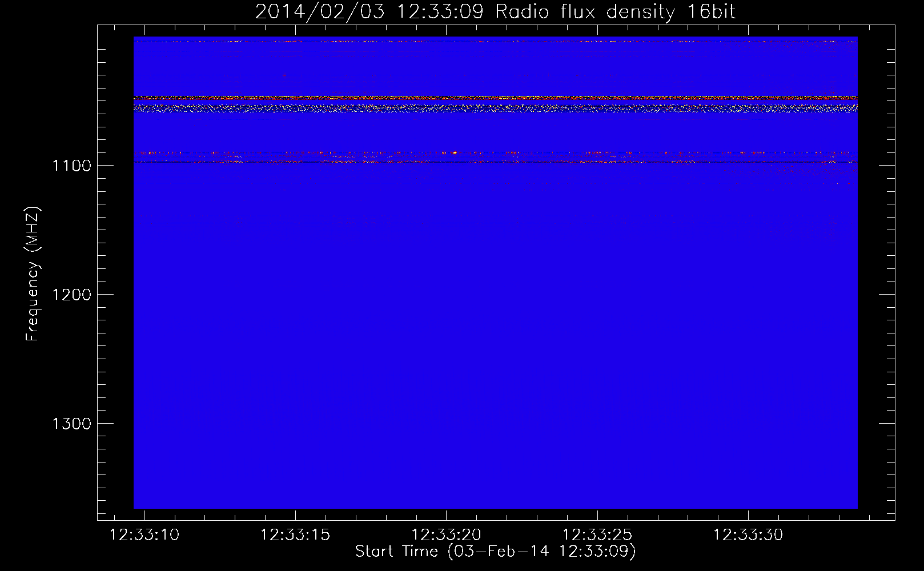Viewport: 924px width, 571px height.
Task: Click the bright red-yellow interference band near the top of the spectrogram
Action: (495, 98)
